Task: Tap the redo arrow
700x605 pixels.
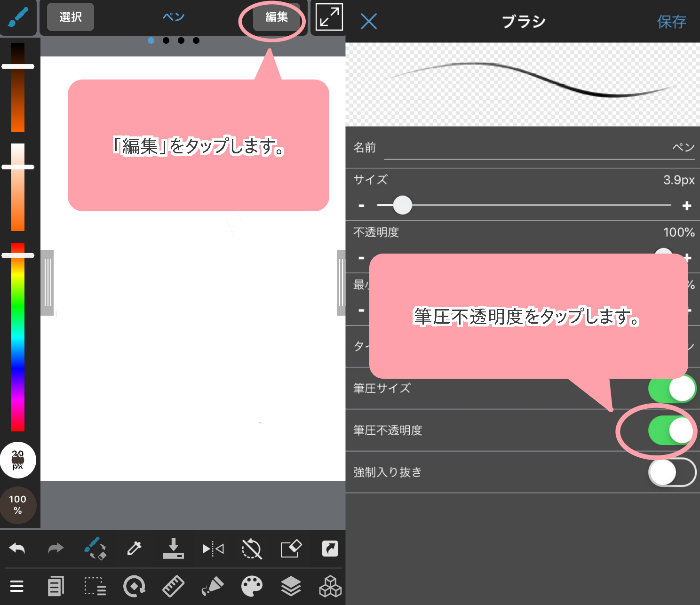Action: (56, 549)
